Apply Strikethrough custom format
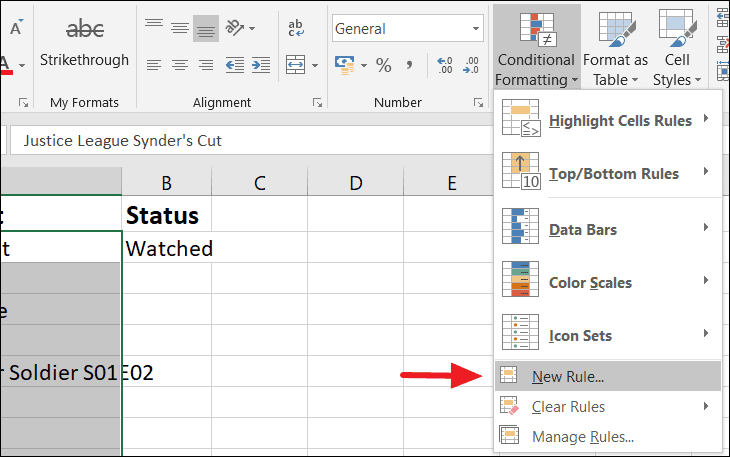Viewport: 730px width, 457px height. click(x=84, y=45)
